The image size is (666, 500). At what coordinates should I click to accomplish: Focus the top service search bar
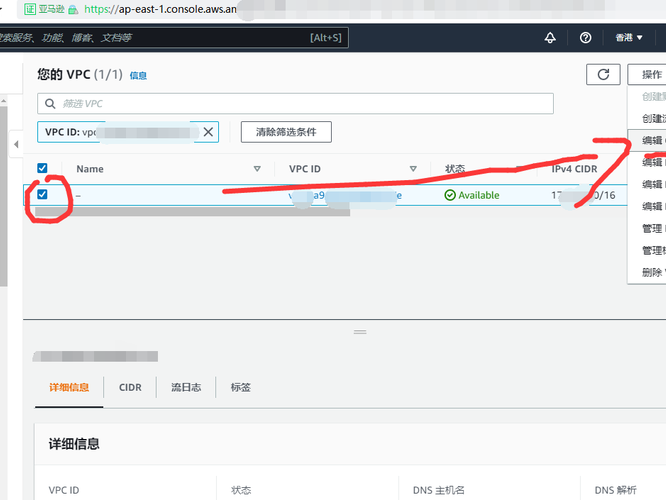click(172, 38)
